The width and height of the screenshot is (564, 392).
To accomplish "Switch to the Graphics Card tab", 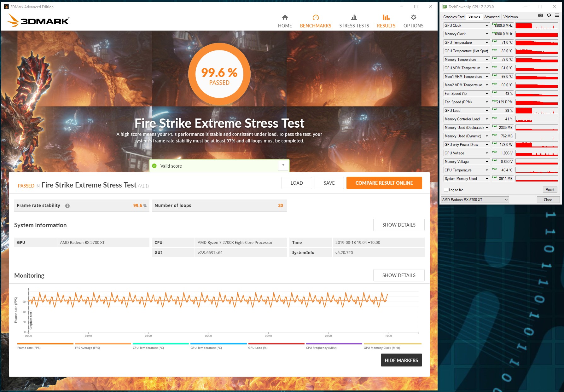I will [454, 17].
